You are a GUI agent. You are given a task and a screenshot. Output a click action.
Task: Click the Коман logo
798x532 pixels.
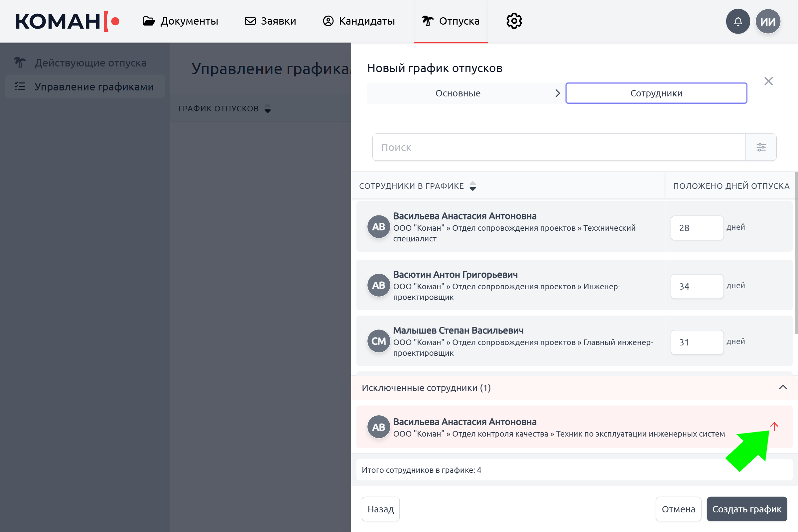[67, 21]
